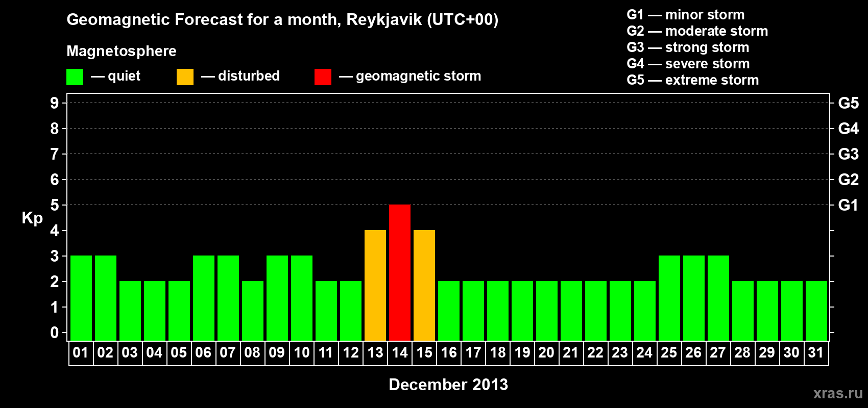
Task: Click date label 31 on the axis
Action: coord(816,352)
